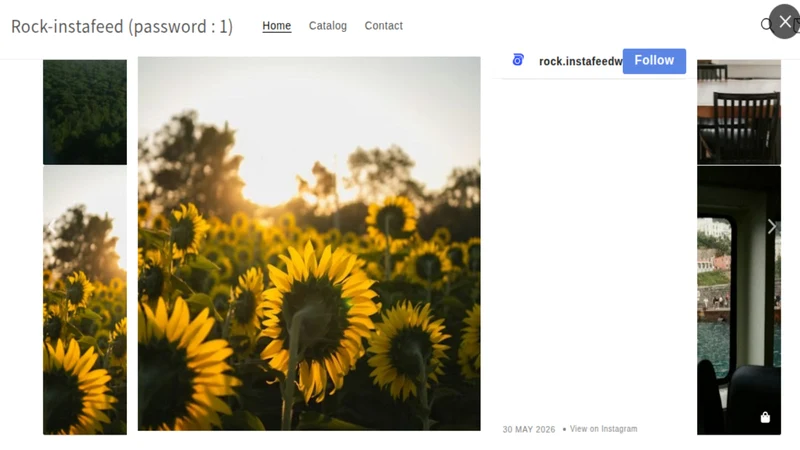Select the small sunflower field thumbnail
800x450 pixels.
85,300
